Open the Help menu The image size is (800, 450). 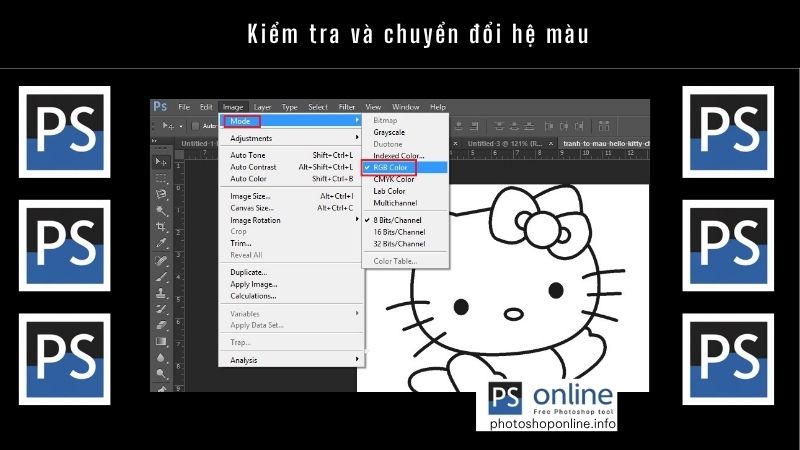click(438, 107)
